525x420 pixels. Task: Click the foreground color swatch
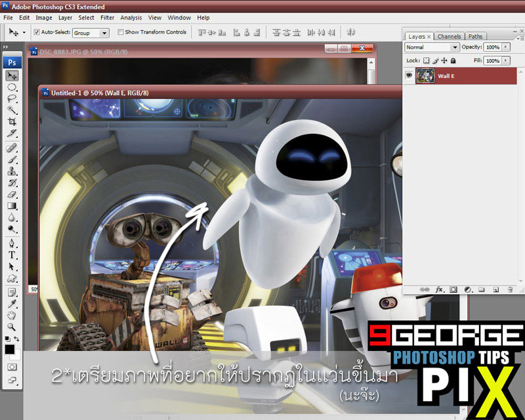tap(10, 349)
